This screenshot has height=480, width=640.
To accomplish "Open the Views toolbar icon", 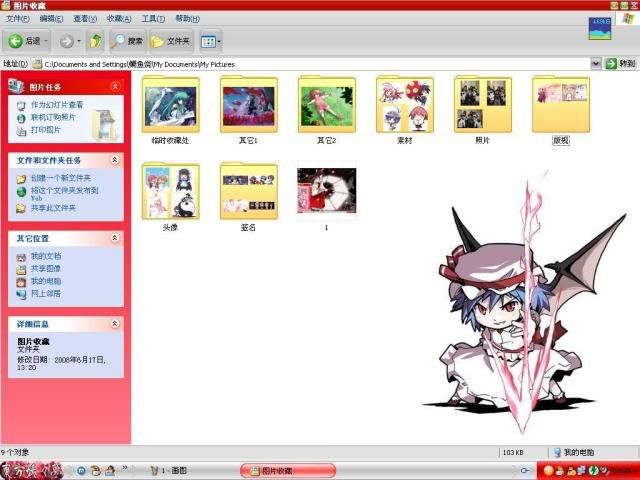I will click(x=208, y=41).
